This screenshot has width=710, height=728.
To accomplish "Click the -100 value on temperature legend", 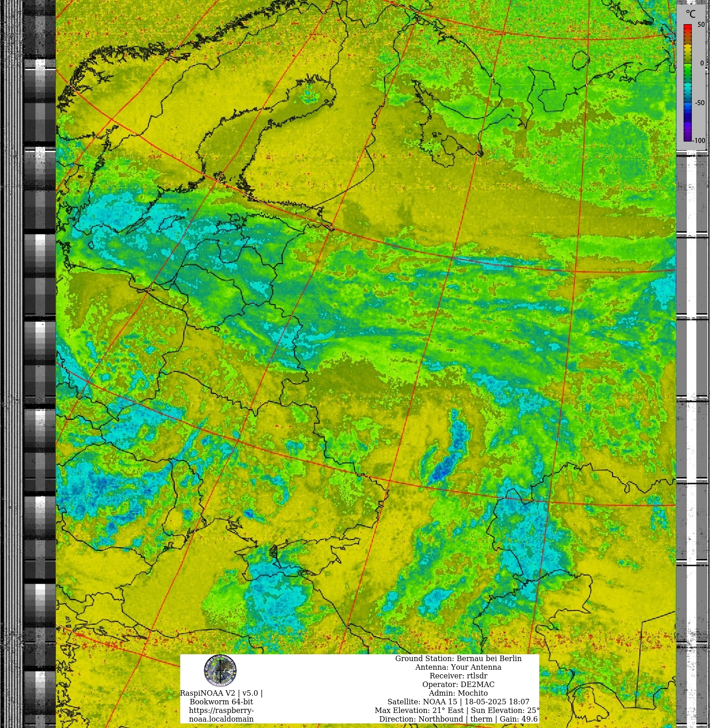I will 699,141.
